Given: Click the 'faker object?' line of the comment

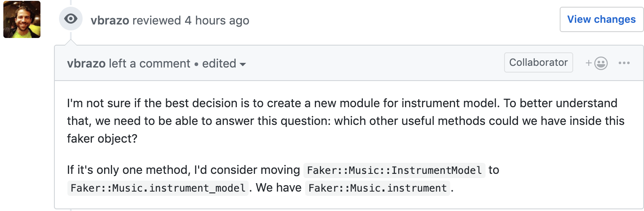Looking at the screenshot, I should (102, 139).
